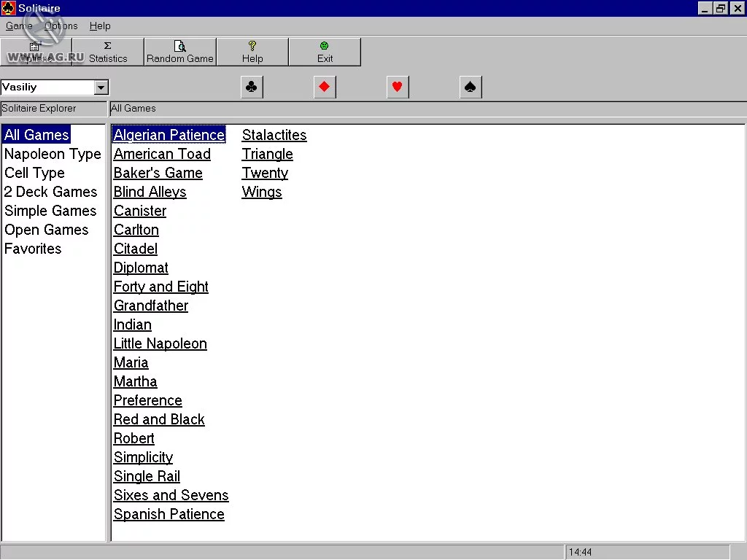Click the clubs suit icon button
This screenshot has height=560, width=747.
point(252,87)
